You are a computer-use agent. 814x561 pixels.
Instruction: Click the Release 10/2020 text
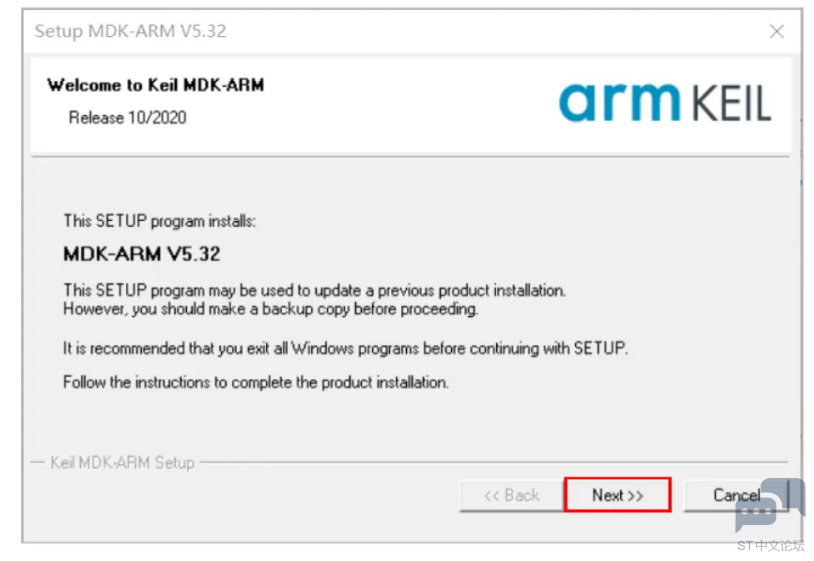click(x=127, y=118)
